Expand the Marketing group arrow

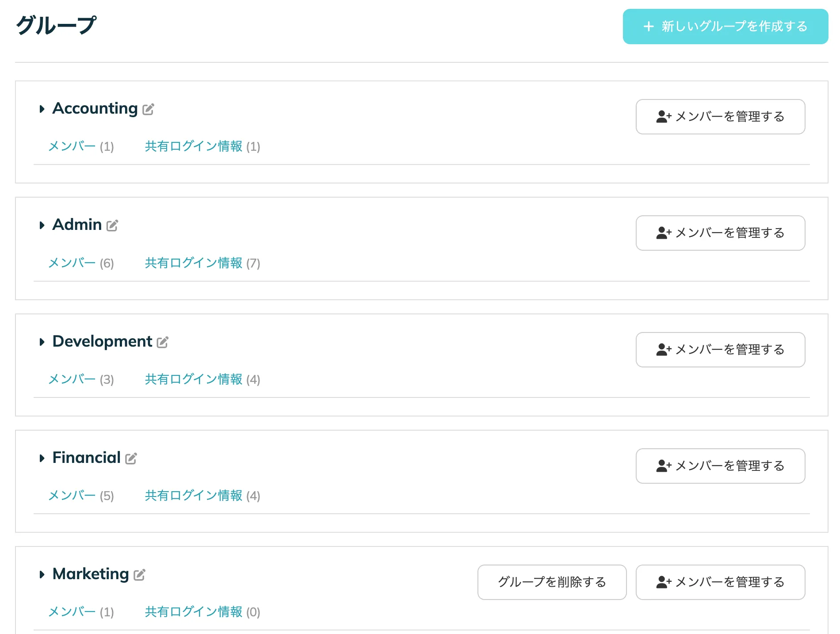[x=42, y=574]
